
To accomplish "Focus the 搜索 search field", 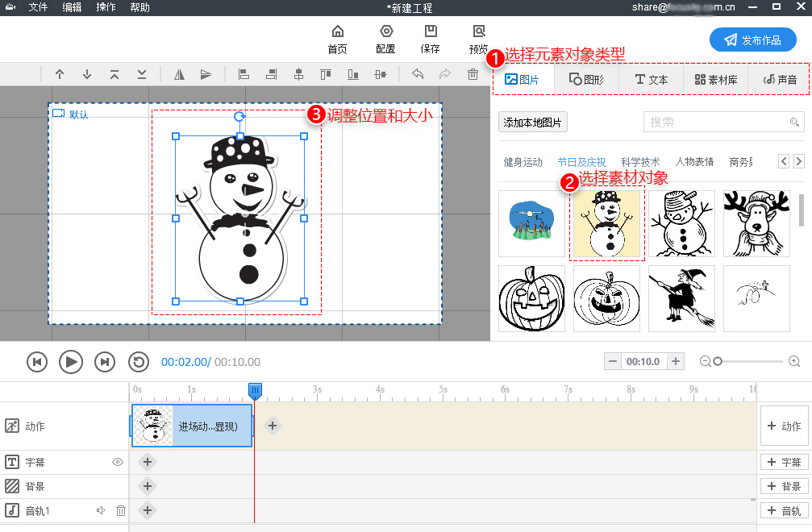I will pyautogui.click(x=723, y=123).
